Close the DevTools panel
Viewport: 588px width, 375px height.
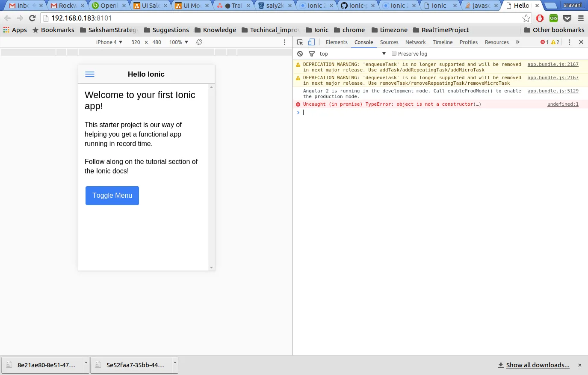(x=581, y=42)
